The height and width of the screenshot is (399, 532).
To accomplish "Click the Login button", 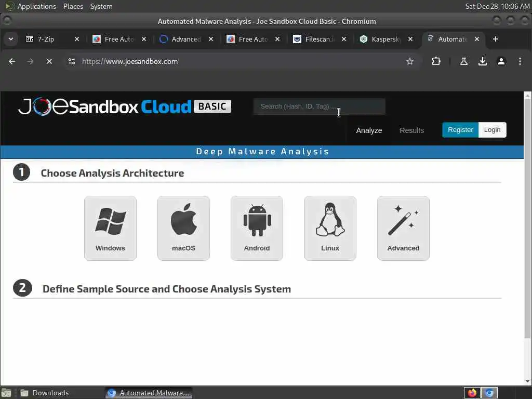I will 492,130.
